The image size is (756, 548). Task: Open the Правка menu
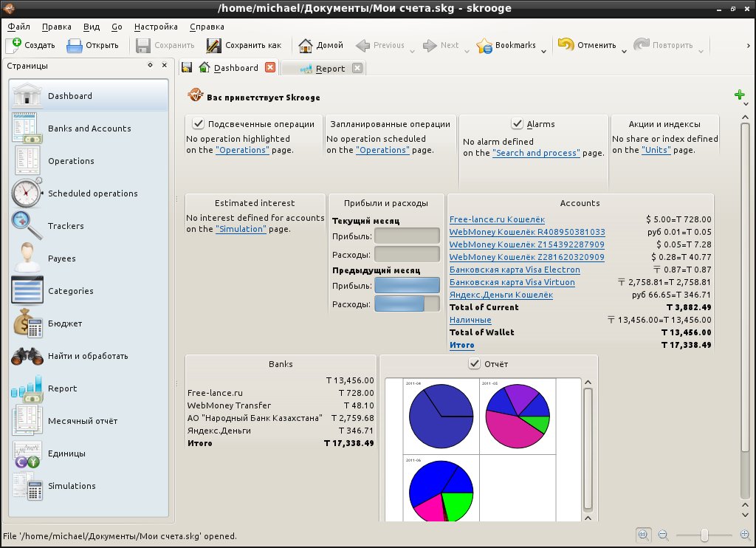coord(56,27)
